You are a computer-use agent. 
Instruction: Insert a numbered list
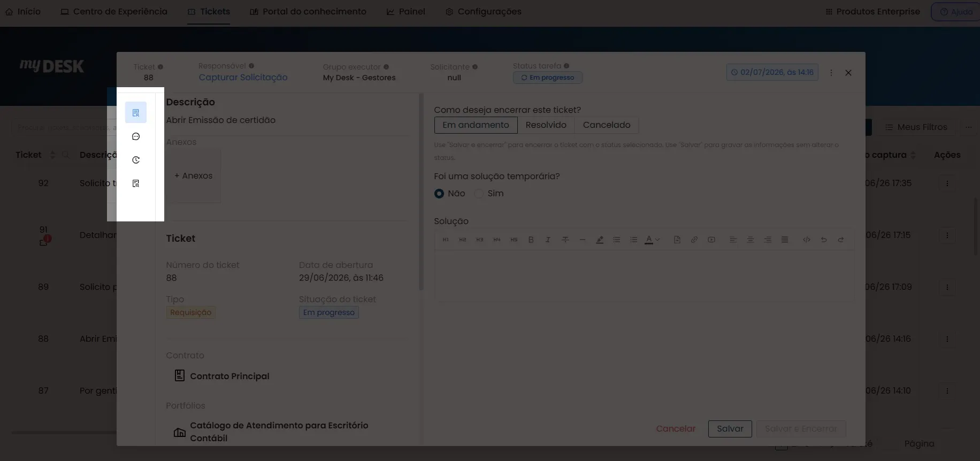pos(634,240)
